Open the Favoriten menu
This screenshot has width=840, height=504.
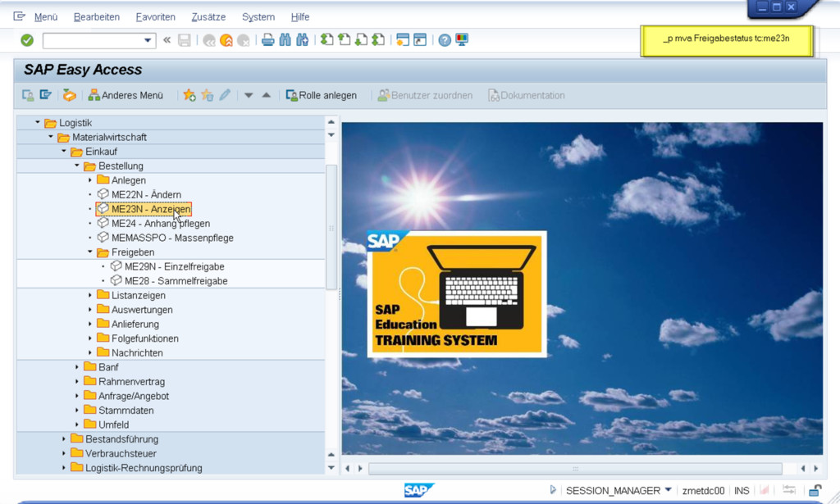tap(155, 17)
